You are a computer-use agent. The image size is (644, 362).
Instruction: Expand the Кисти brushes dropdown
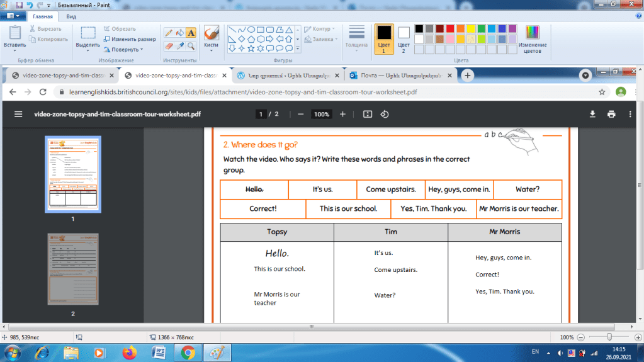point(211,50)
